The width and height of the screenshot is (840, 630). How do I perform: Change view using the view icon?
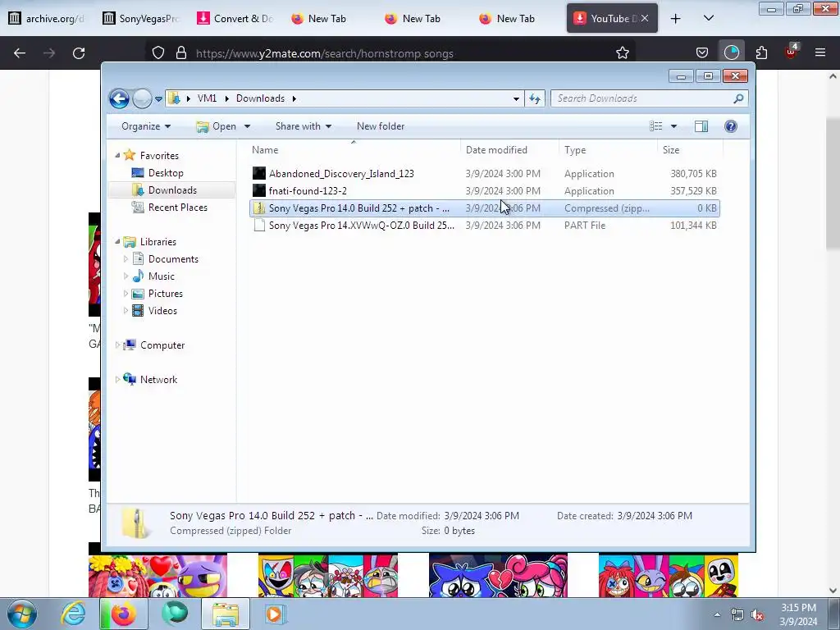pyautogui.click(x=655, y=126)
